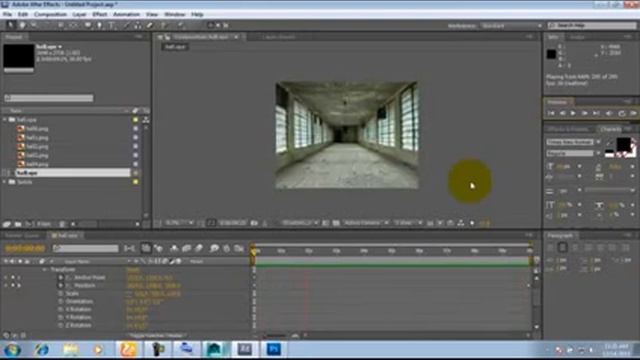
Task: Toggle X Rotation stopwatch
Action: coord(61,310)
